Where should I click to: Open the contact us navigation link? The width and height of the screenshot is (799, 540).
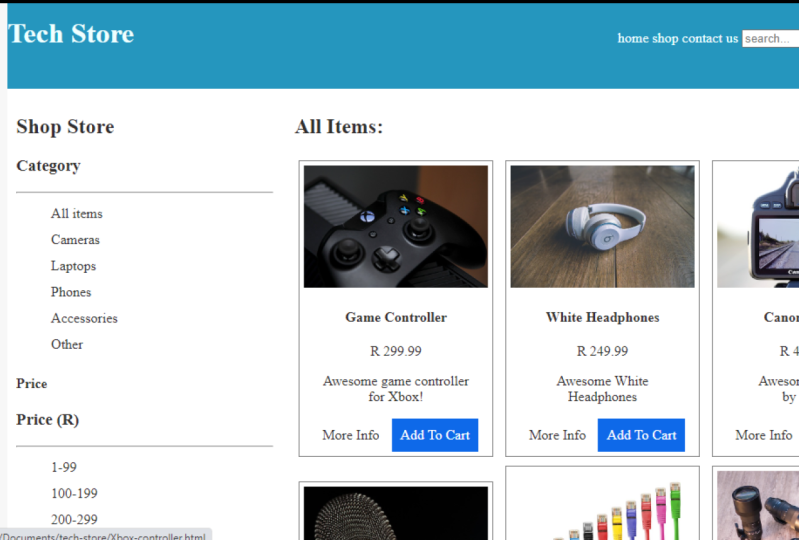(x=710, y=39)
